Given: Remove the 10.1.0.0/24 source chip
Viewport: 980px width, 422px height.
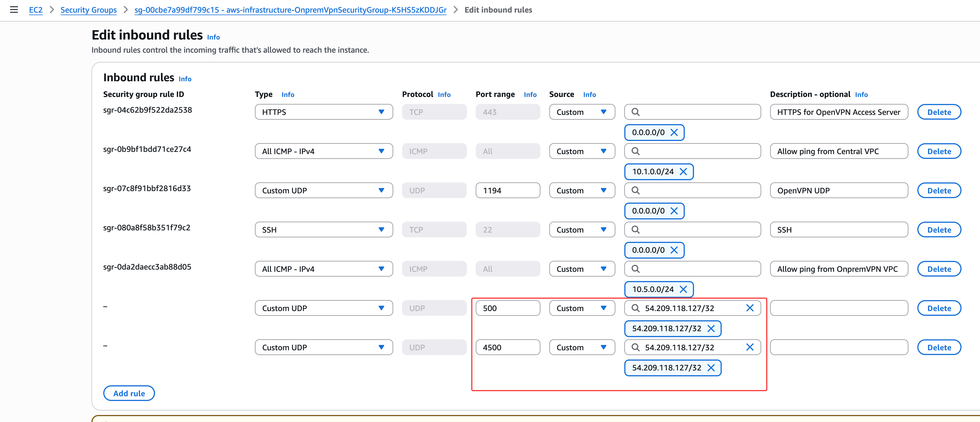Looking at the screenshot, I should [683, 172].
